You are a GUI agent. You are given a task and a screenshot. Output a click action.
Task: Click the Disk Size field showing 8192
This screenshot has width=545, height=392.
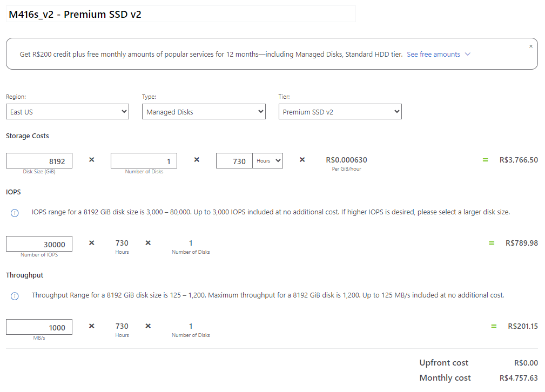pyautogui.click(x=39, y=160)
